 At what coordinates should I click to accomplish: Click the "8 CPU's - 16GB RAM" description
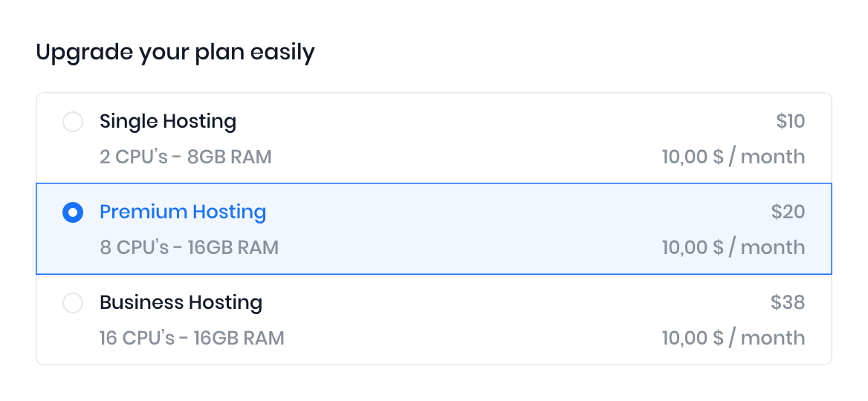tap(189, 247)
